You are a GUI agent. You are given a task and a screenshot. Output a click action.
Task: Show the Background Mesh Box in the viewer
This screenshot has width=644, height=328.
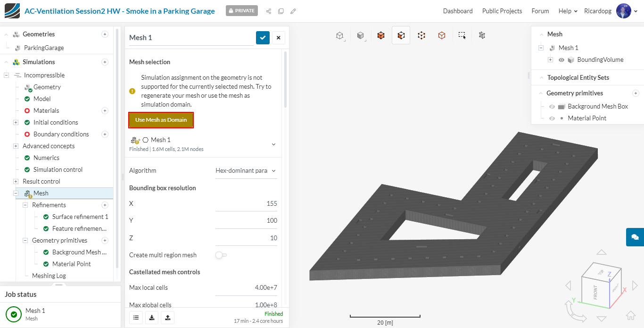[552, 107]
